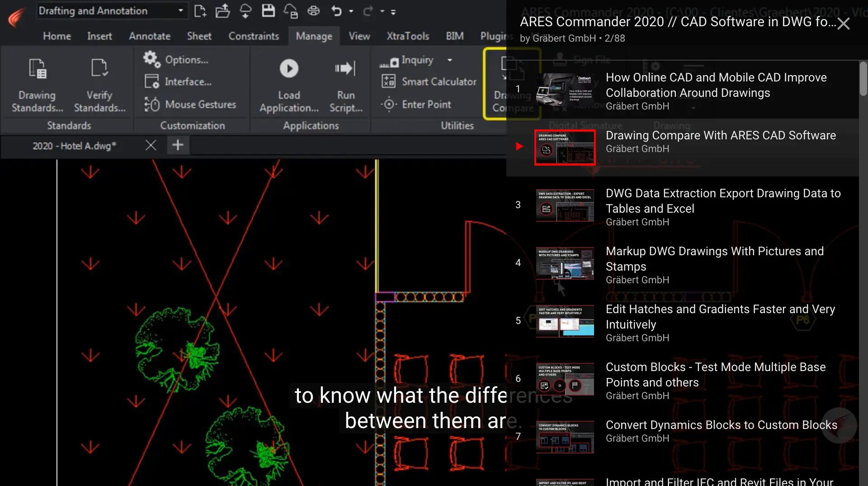The image size is (868, 486).
Task: Select the Manage ribbon tab
Action: click(314, 36)
